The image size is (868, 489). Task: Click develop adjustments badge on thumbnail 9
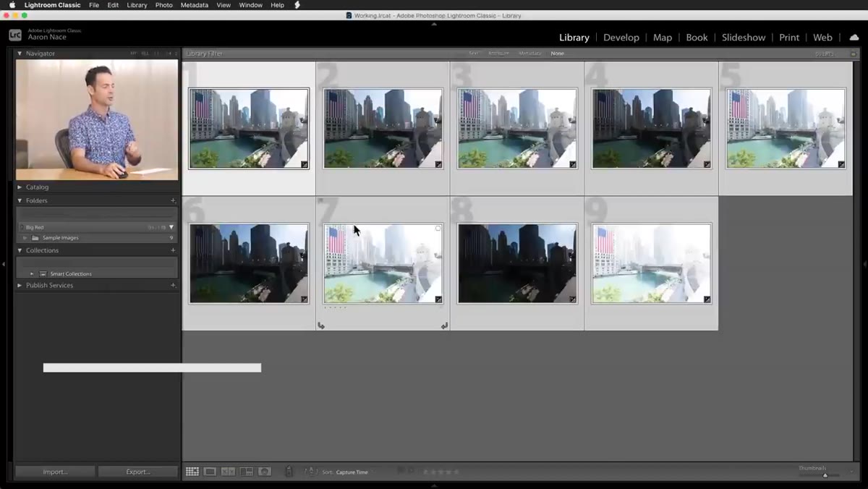tap(707, 299)
